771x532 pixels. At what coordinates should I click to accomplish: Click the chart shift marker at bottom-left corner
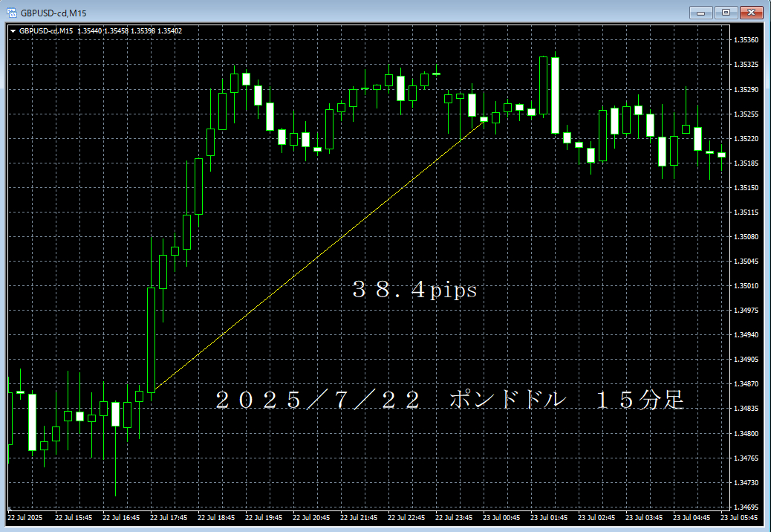point(10,508)
